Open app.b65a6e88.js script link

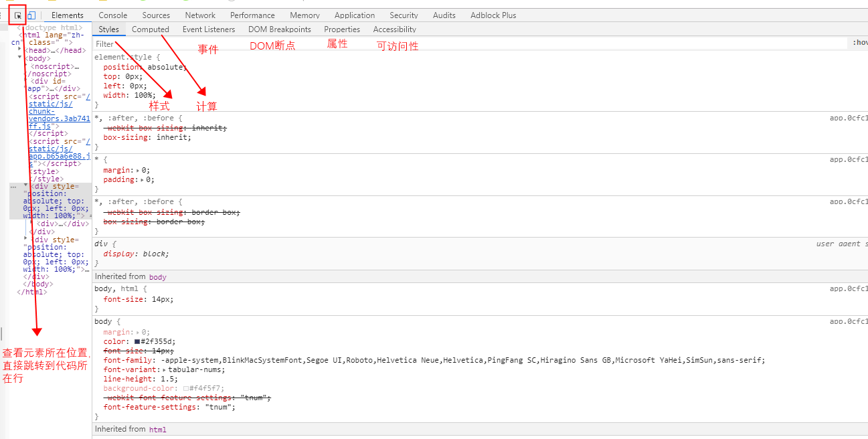pos(59,152)
